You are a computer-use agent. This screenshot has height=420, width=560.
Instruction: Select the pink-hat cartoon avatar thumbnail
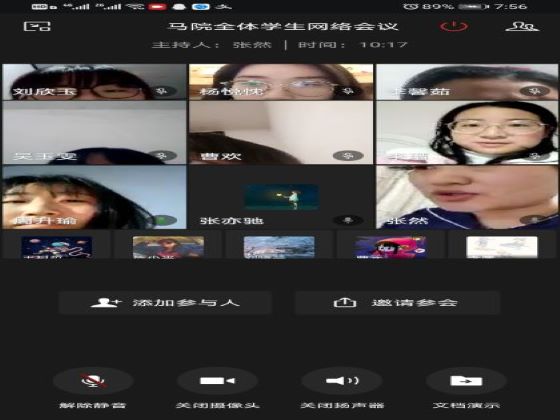(390, 247)
